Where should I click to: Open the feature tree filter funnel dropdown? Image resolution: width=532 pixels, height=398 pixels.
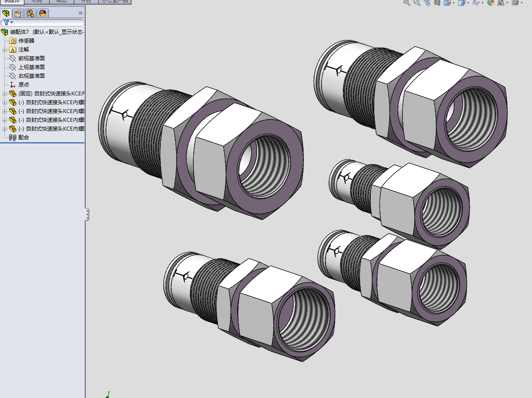[8, 22]
